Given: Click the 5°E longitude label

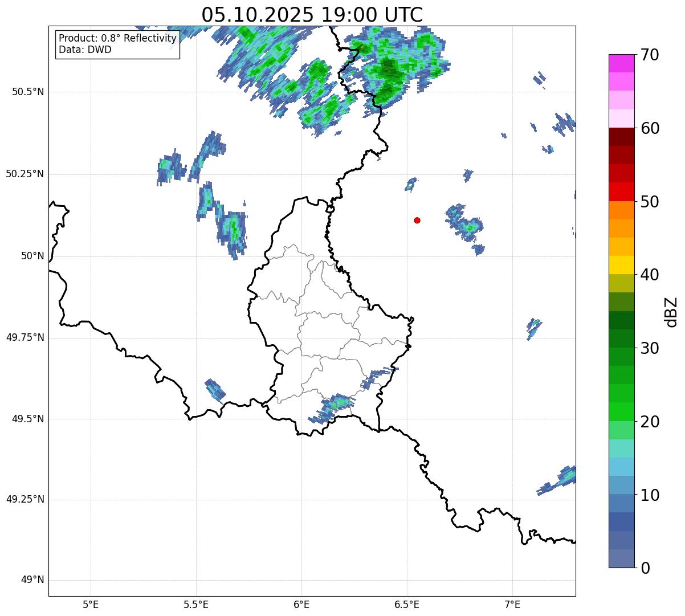Looking at the screenshot, I should pos(91,605).
